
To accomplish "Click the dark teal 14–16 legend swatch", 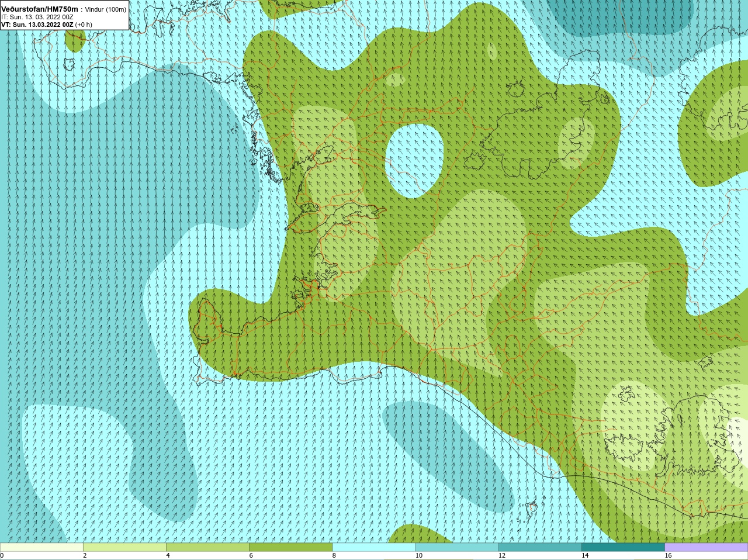I will coord(623,547).
